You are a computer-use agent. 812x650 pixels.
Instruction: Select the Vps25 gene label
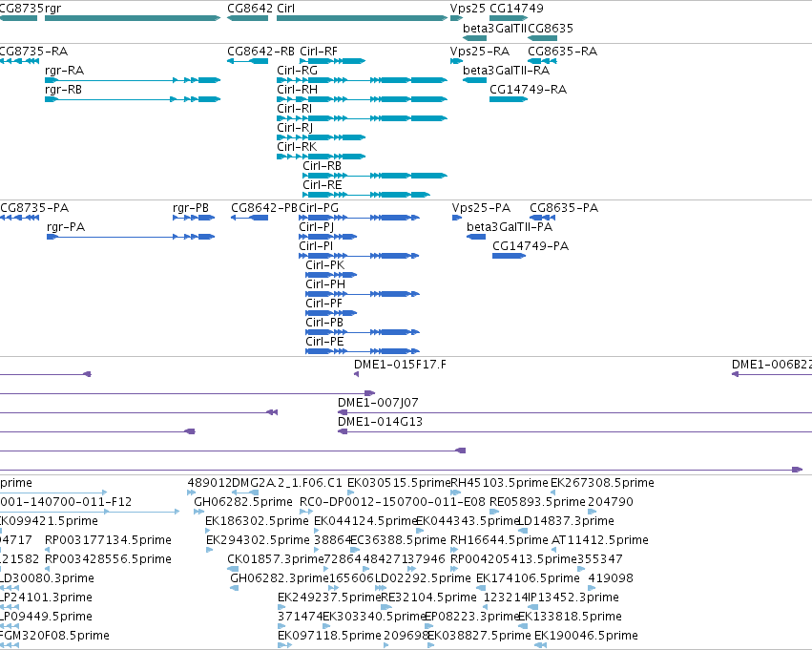coord(468,9)
